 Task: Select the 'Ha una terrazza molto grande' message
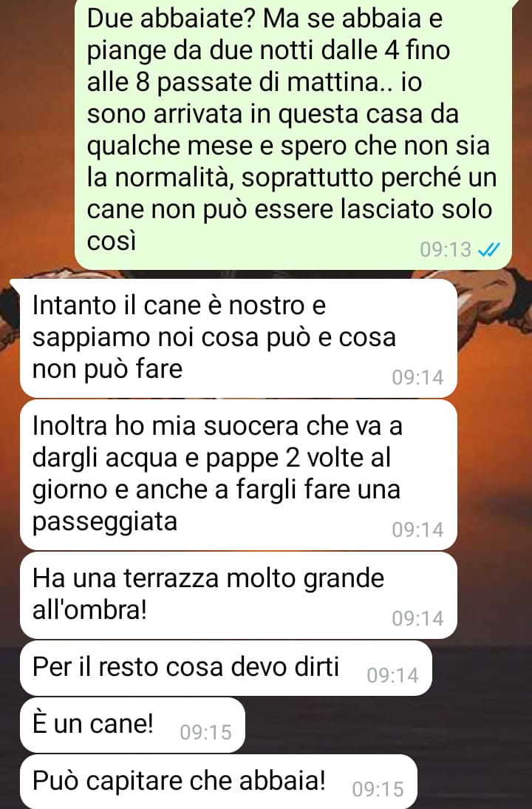click(238, 595)
